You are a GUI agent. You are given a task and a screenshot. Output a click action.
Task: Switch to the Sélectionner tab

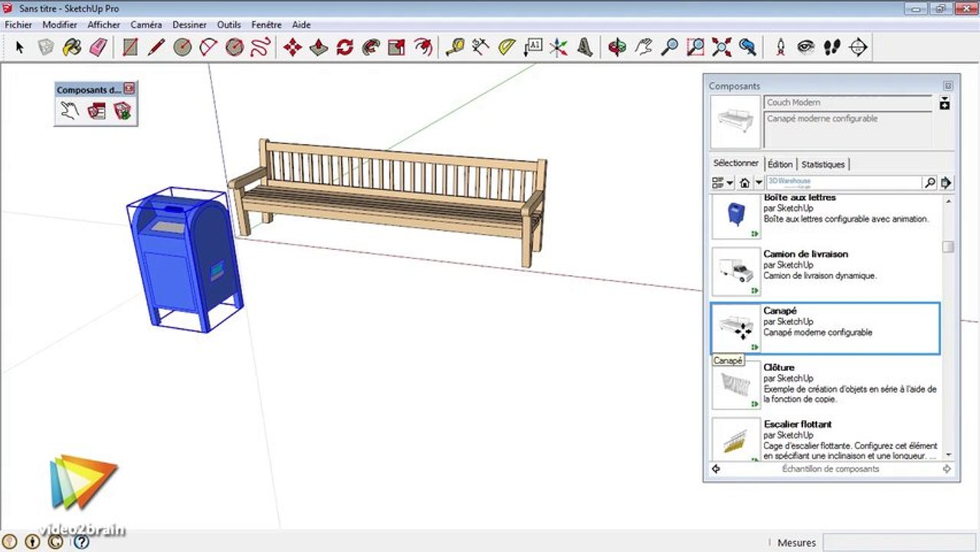[736, 163]
